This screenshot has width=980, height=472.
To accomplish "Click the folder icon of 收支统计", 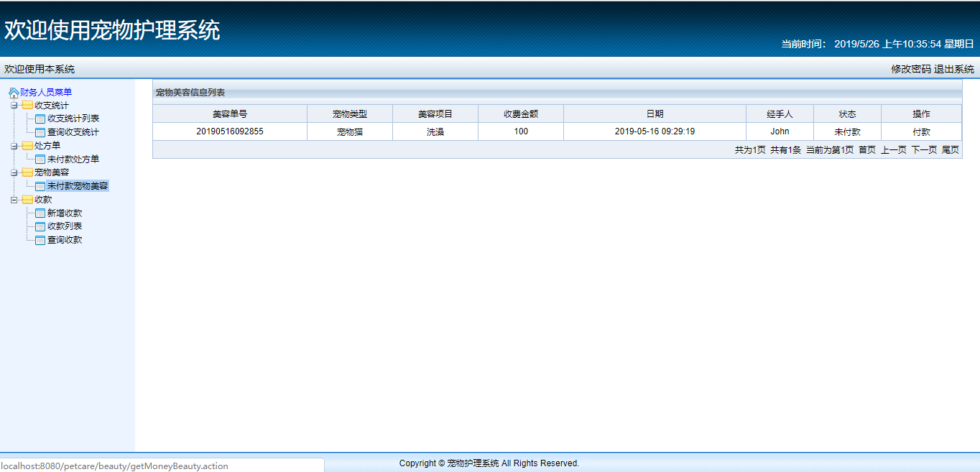I will coord(27,106).
